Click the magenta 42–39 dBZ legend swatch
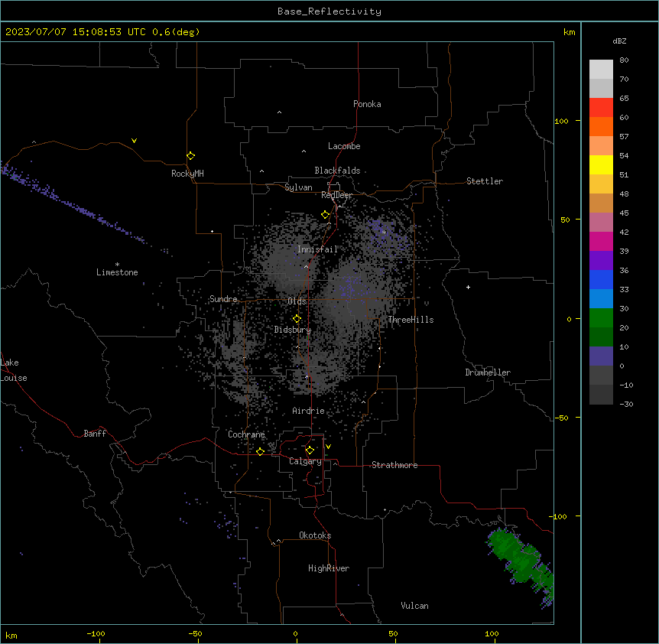659x644 pixels. tap(601, 241)
